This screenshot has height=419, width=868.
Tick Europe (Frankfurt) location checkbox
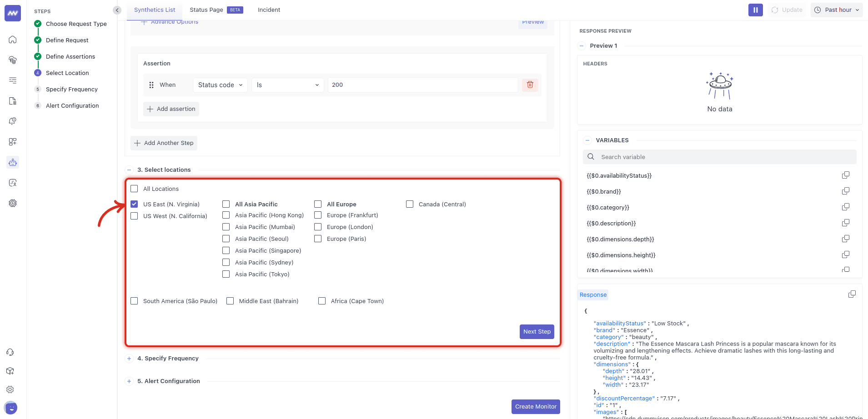click(x=318, y=215)
